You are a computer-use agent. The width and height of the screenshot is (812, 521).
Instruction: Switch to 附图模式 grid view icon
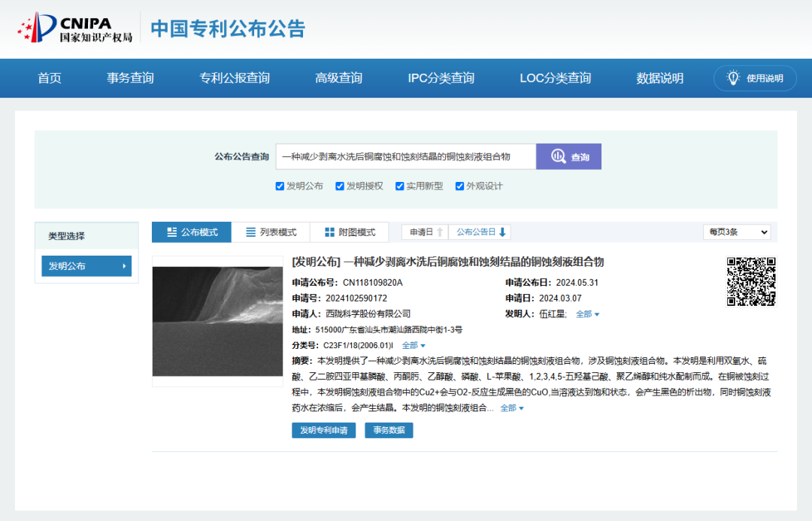(x=329, y=232)
